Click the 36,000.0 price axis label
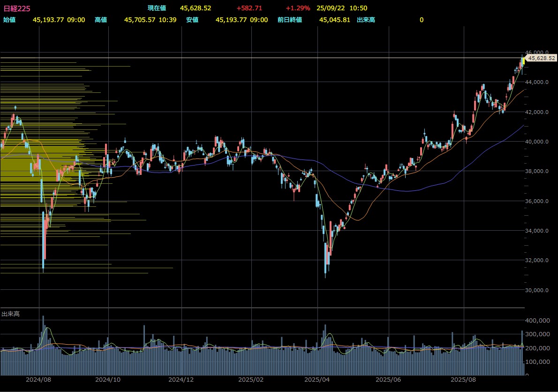The image size is (558, 392). point(536,201)
